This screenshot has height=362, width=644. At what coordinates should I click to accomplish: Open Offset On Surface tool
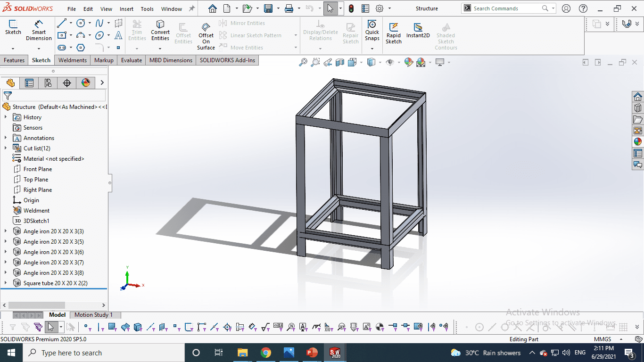click(x=206, y=35)
